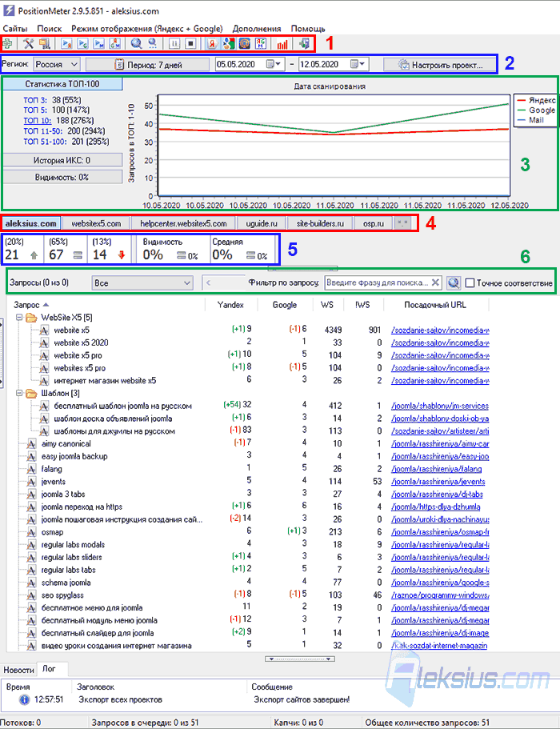The height and width of the screenshot is (729, 560).
Task: Open the Помощь menu
Action: click(308, 29)
